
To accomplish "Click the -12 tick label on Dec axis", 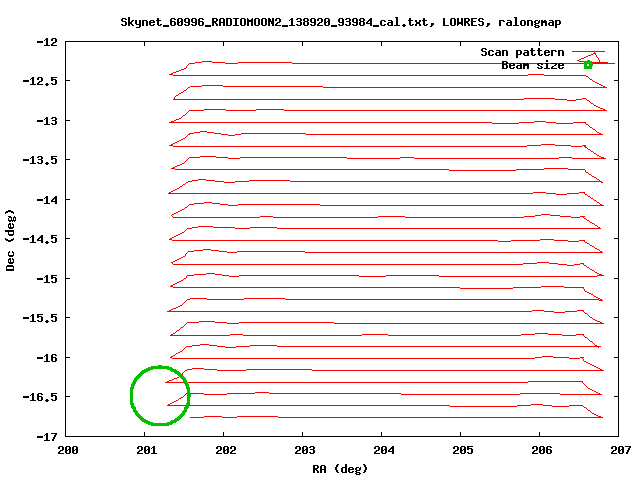I will 47,42.
